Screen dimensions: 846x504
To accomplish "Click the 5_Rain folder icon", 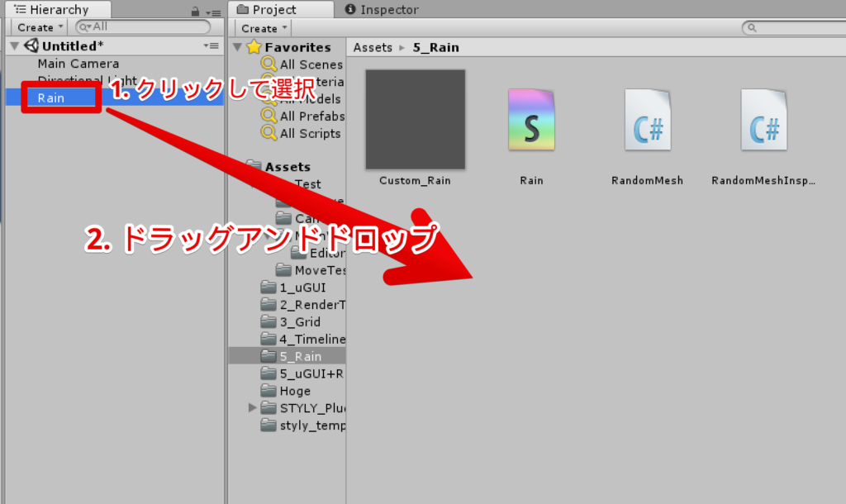I will point(269,355).
